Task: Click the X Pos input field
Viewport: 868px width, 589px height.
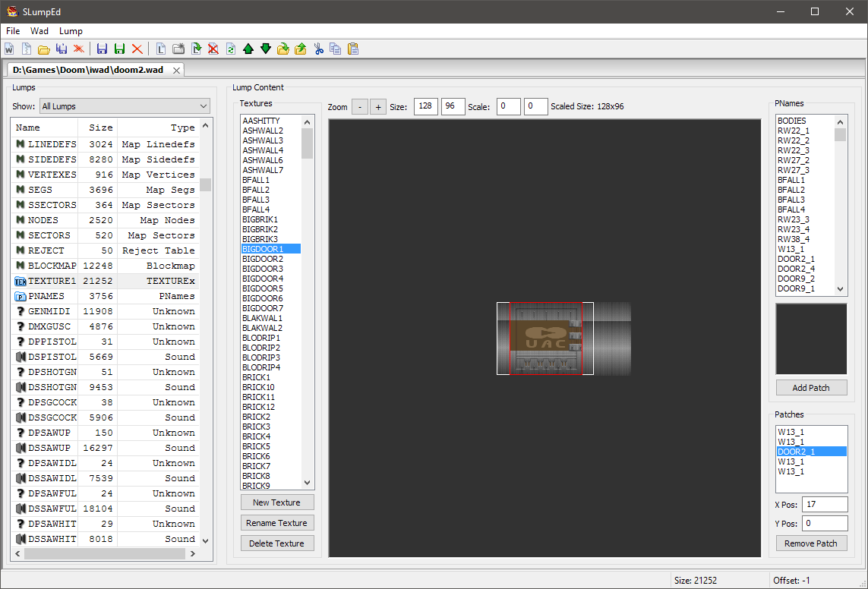Action: pos(825,504)
